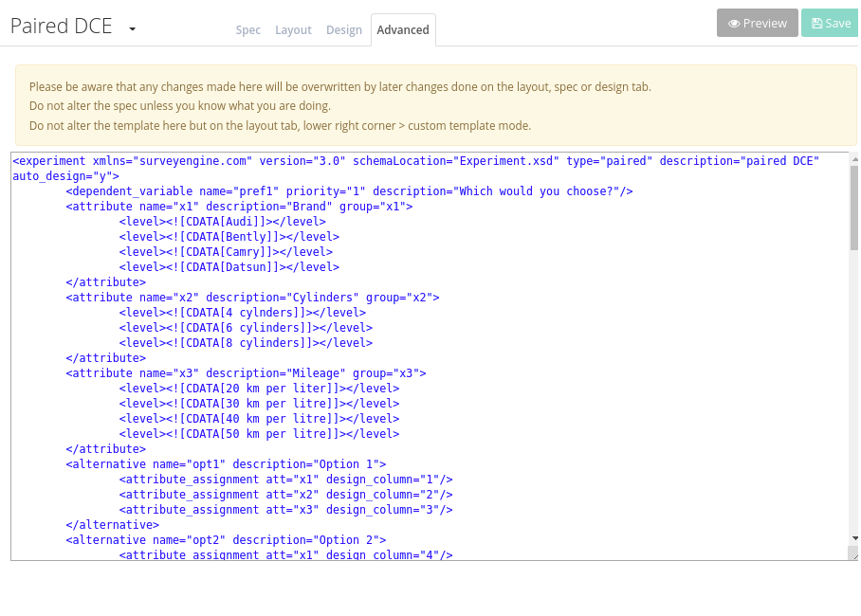Click the Brand attribute line in XML
The image size is (861, 616).
239,207
